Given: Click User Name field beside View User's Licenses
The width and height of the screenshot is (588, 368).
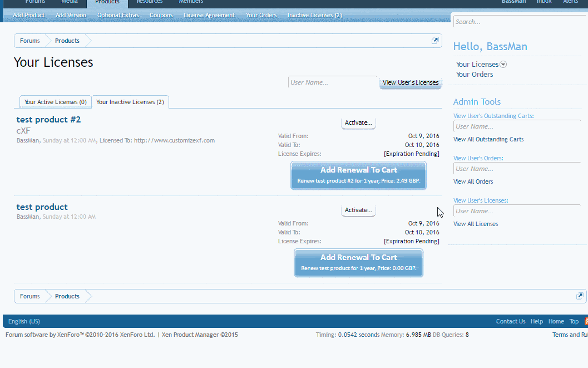Looking at the screenshot, I should [333, 82].
